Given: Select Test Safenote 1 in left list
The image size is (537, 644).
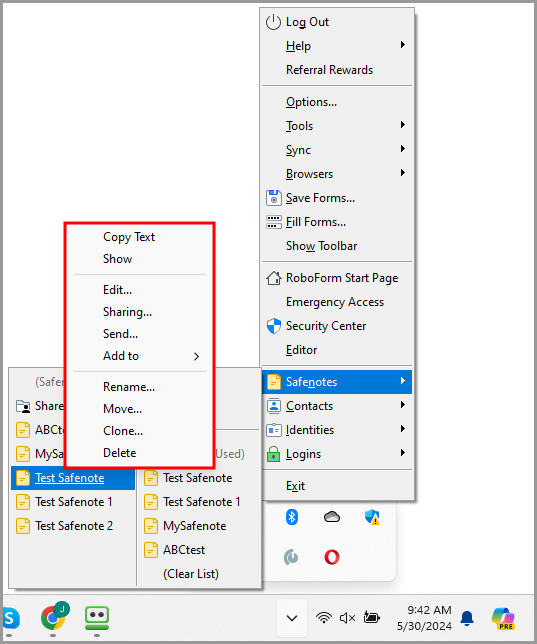Looking at the screenshot, I should (x=73, y=502).
